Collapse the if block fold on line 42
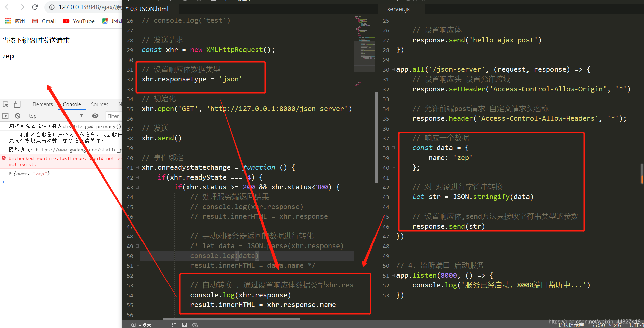Image resolution: width=644 pixels, height=328 pixels. (137, 177)
